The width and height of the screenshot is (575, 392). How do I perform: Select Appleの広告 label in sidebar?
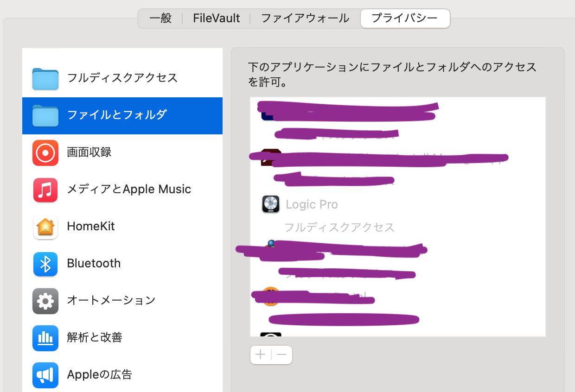pos(100,374)
